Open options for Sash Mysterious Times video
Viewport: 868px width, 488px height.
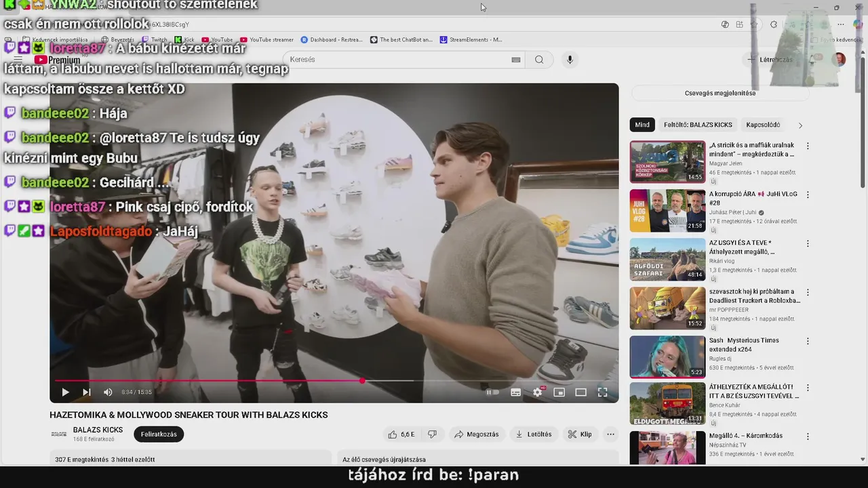(808, 341)
